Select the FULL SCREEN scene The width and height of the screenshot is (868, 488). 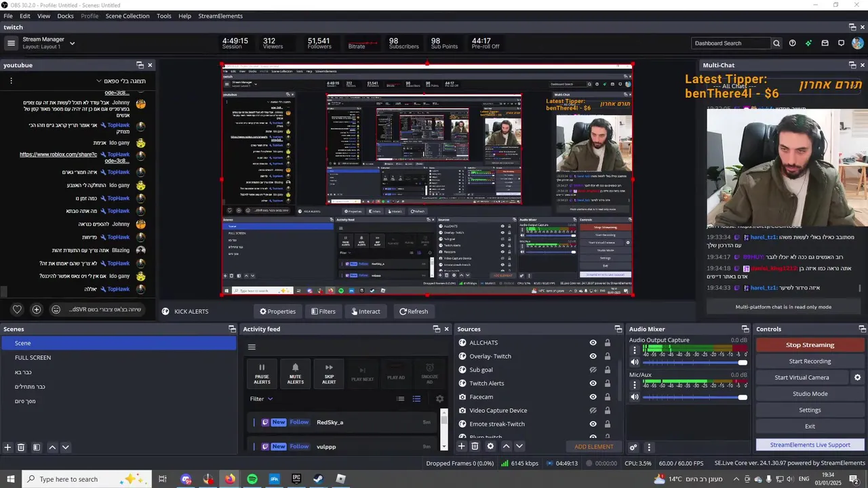click(x=119, y=357)
